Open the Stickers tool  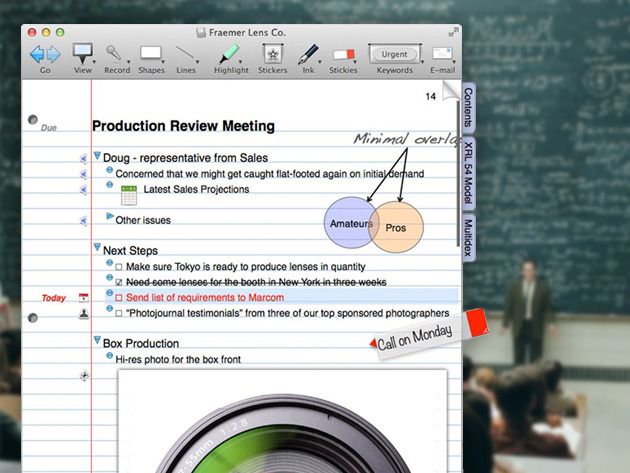[273, 54]
